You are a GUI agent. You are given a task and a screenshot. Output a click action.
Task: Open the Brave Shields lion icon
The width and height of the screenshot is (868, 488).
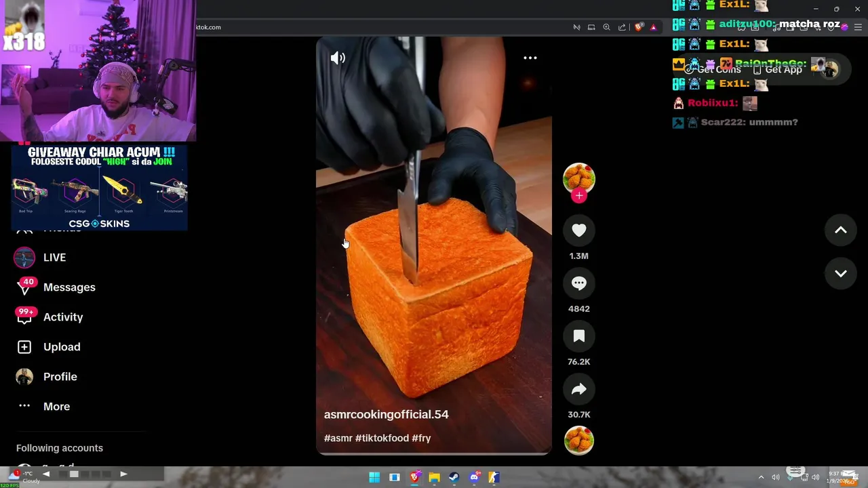639,27
